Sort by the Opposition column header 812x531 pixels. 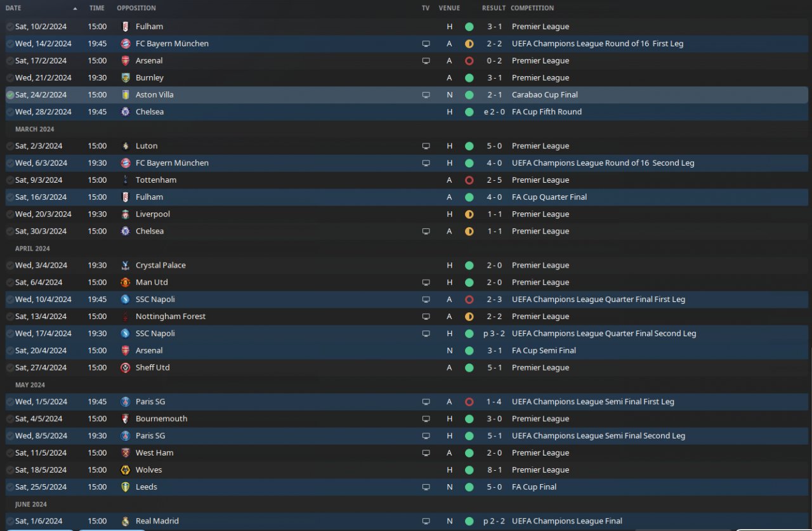pos(136,8)
